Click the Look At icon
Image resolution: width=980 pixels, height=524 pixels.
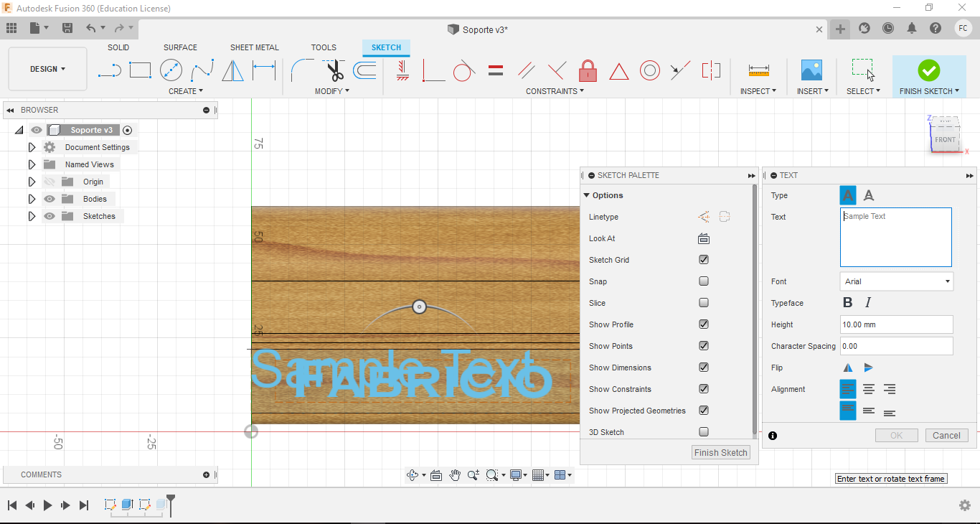pyautogui.click(x=704, y=238)
